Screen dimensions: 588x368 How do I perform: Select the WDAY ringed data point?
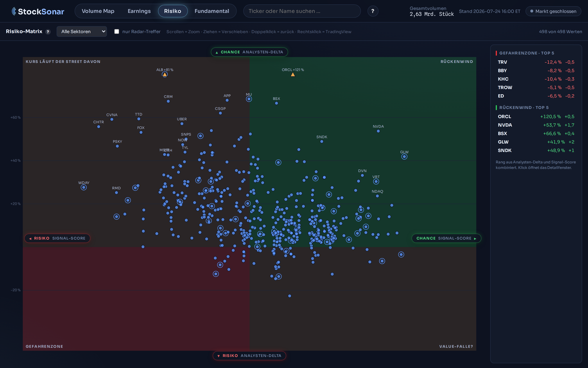click(x=84, y=187)
